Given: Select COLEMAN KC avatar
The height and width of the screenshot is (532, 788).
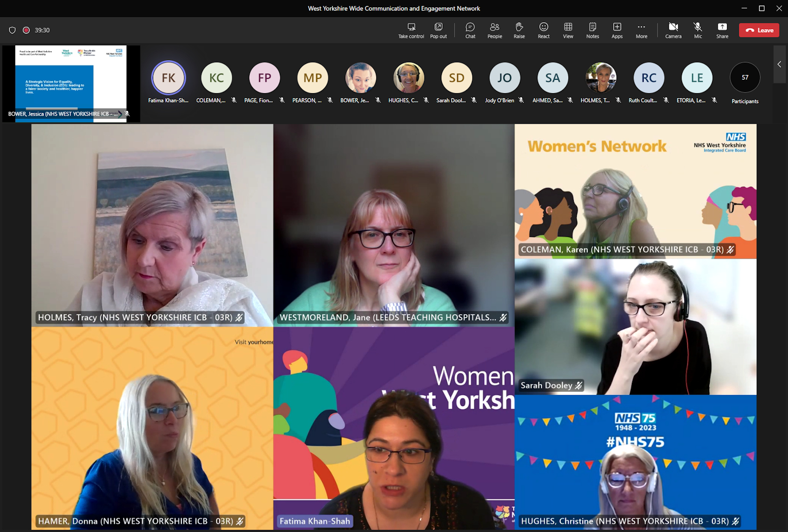Looking at the screenshot, I should 216,77.
